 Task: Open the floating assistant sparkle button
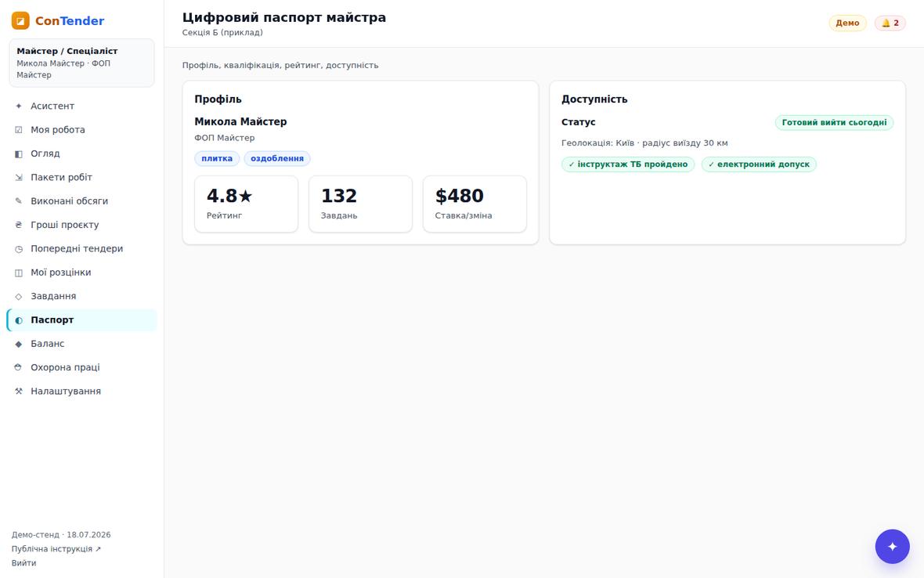pos(892,546)
